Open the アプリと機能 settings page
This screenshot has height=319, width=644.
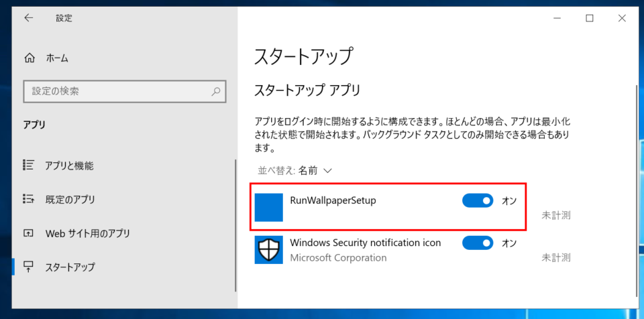coord(69,166)
